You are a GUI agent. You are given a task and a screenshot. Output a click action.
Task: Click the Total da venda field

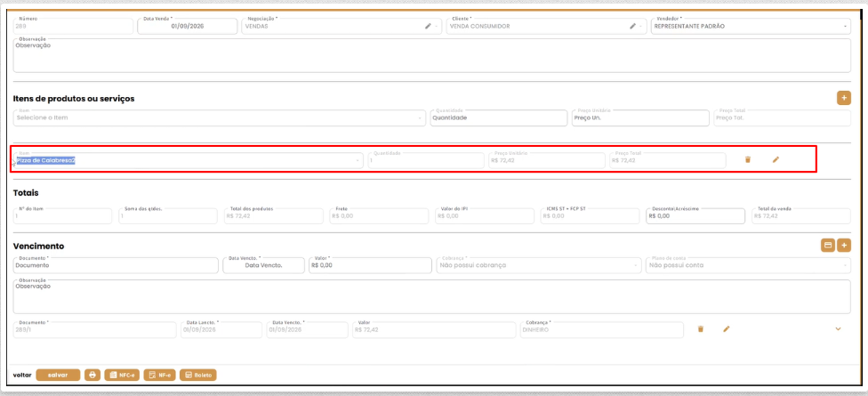pos(800,216)
